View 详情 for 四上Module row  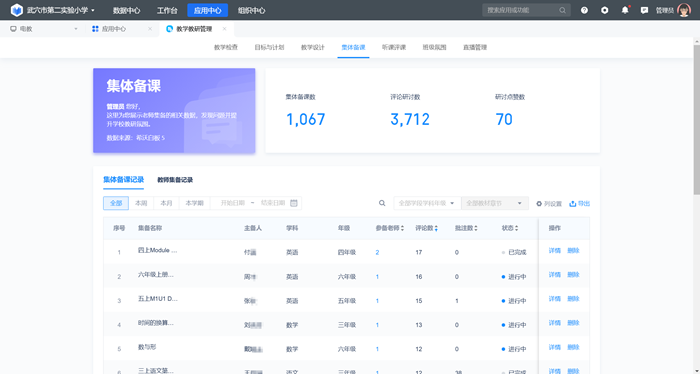554,251
